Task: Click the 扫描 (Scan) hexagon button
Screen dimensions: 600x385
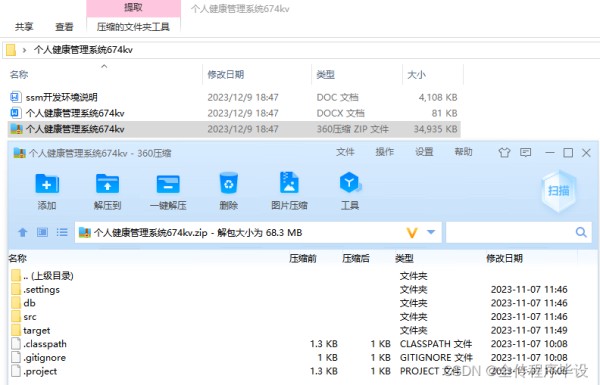Action: coord(559,190)
